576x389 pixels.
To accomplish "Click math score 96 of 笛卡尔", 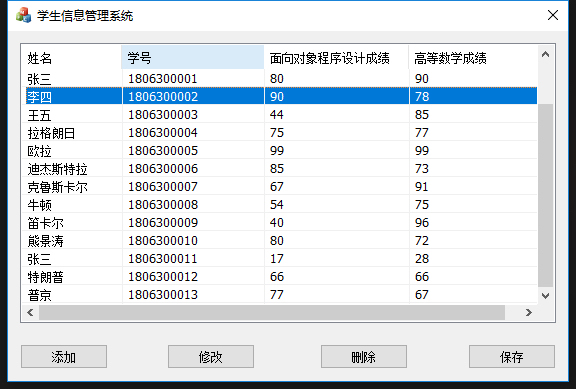I will 422,223.
